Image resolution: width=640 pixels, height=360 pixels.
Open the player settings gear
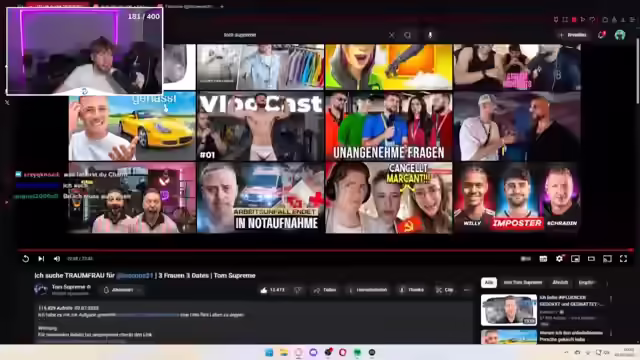559,259
